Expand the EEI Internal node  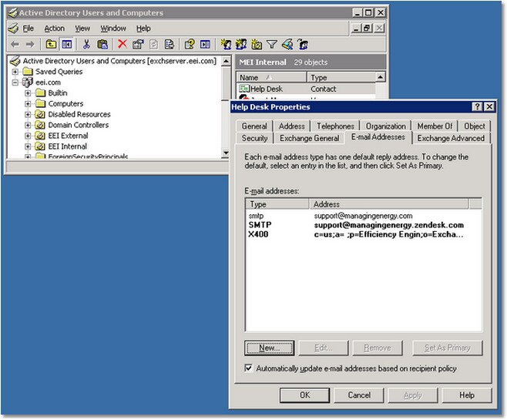coord(28,146)
